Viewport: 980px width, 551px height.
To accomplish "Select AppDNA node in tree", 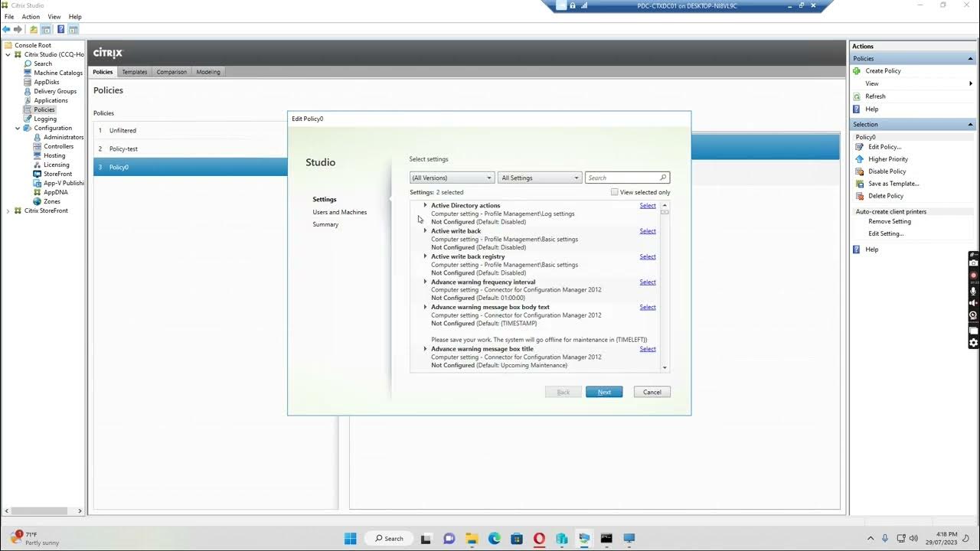I will click(55, 192).
